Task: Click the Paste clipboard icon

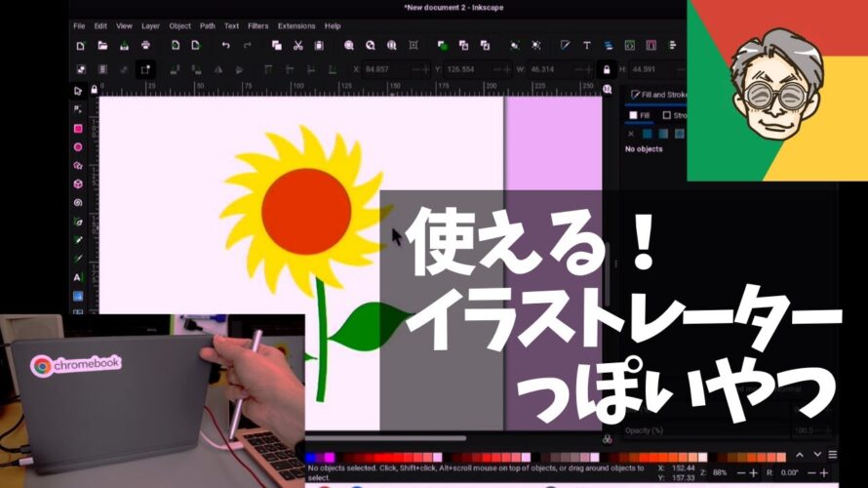Action: (x=319, y=46)
